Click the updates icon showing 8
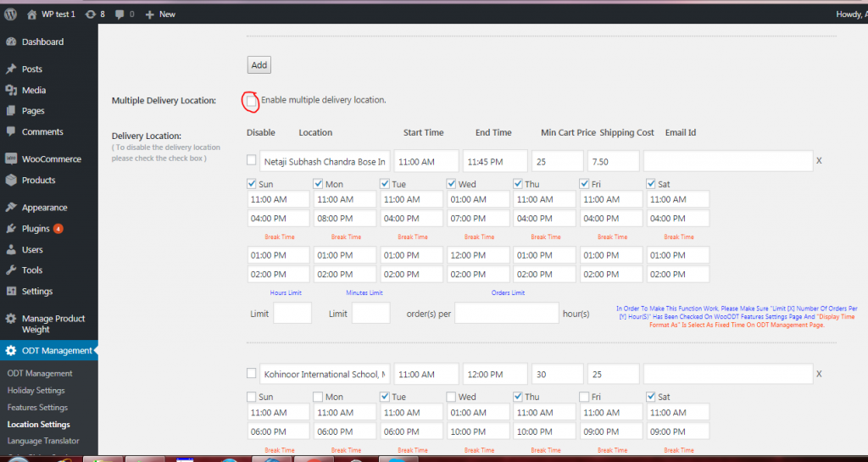Image resolution: width=868 pixels, height=462 pixels. tap(90, 14)
